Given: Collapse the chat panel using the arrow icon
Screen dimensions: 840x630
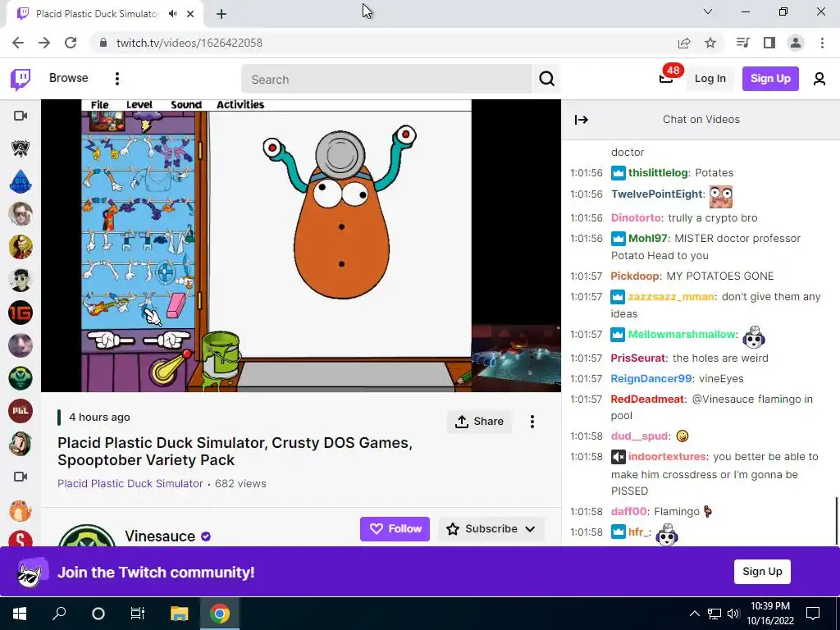Looking at the screenshot, I should coord(582,120).
